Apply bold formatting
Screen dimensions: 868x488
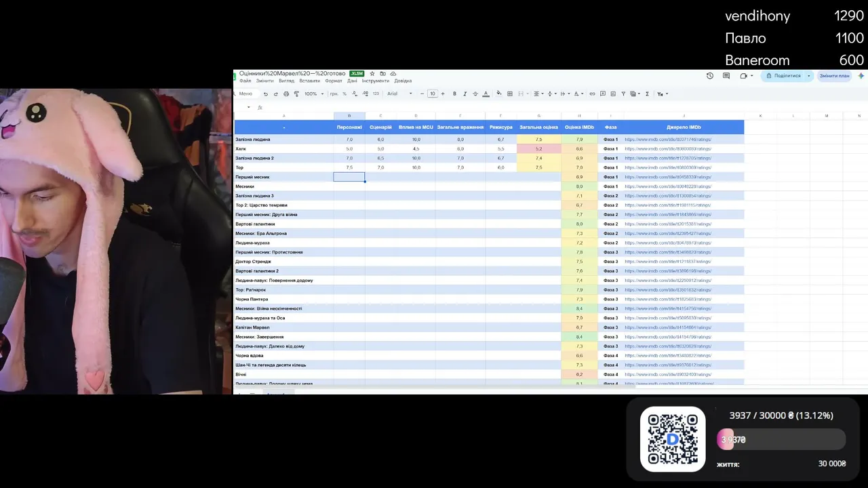point(454,94)
